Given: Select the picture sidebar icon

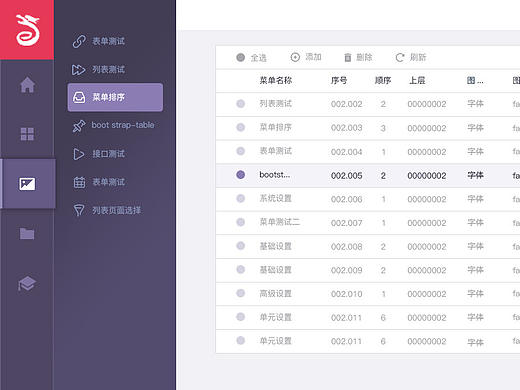Looking at the screenshot, I should click(x=27, y=184).
